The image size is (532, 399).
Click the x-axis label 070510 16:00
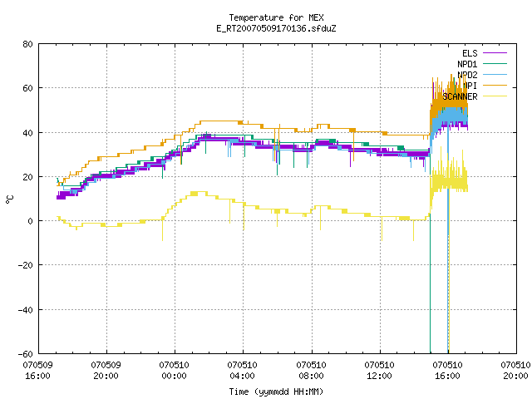448,371
